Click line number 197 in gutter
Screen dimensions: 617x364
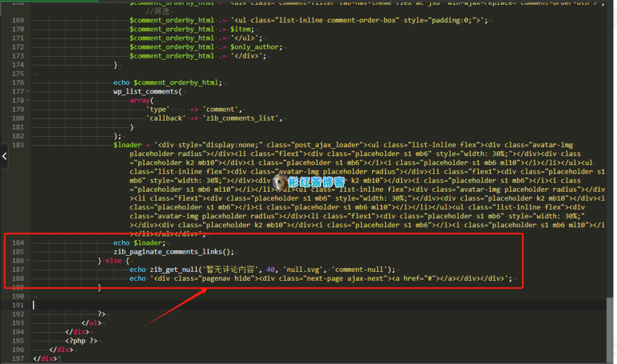17,359
